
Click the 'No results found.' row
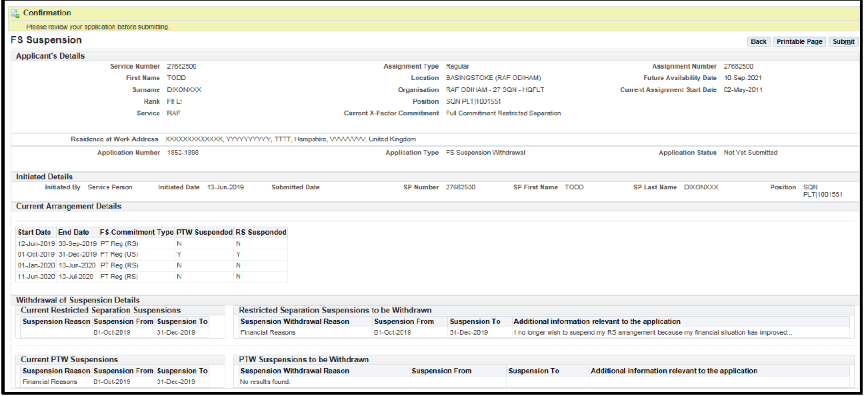265,382
